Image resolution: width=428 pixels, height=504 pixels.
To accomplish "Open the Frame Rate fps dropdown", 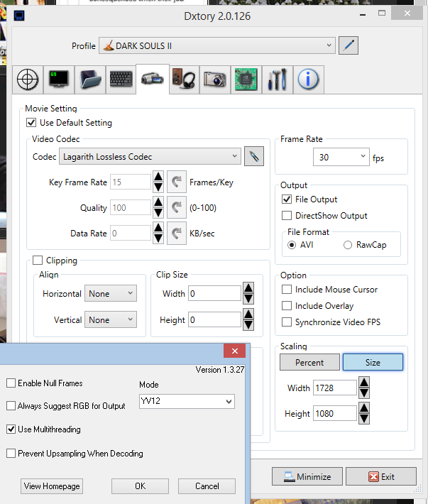I will point(341,157).
